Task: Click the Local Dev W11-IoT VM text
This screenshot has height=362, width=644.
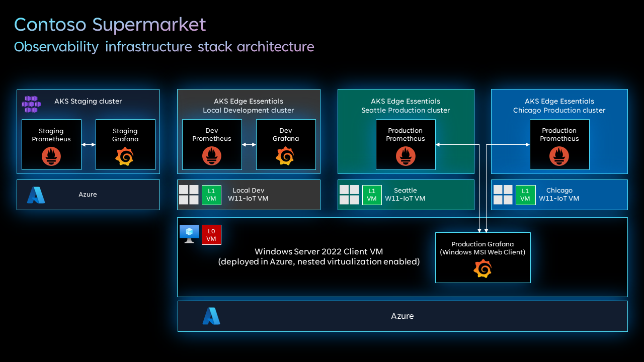Action: point(249,195)
